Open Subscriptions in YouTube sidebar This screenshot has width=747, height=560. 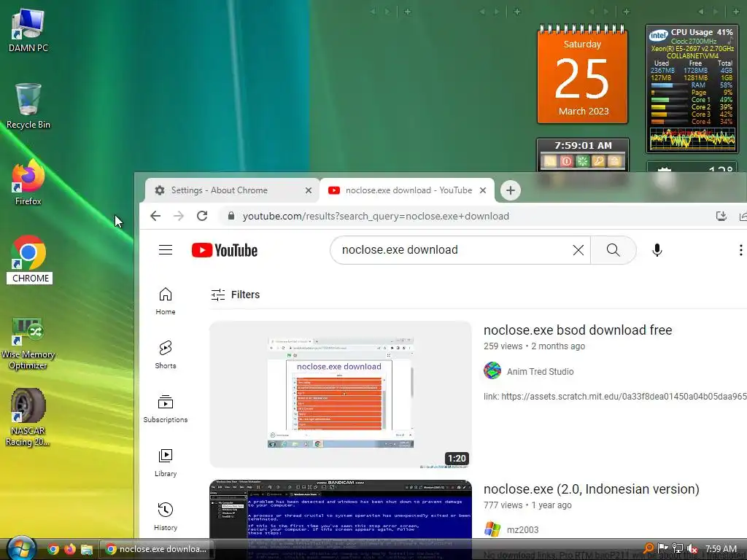click(x=166, y=408)
